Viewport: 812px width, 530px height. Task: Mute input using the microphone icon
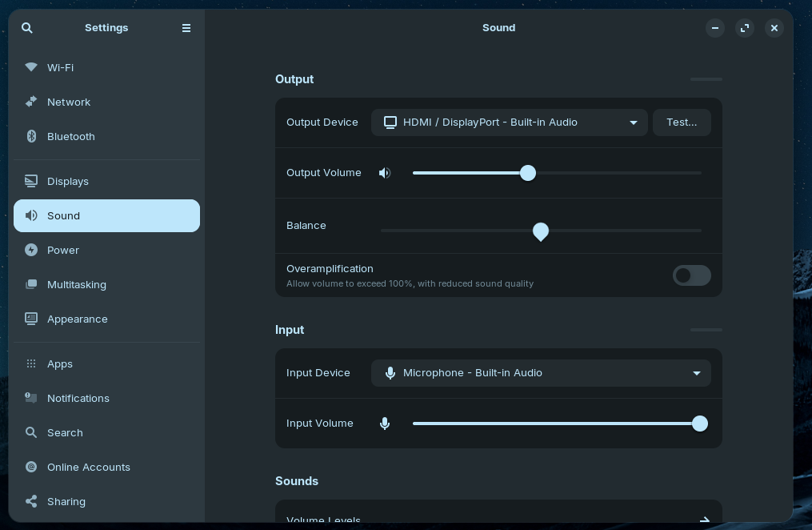pos(385,424)
